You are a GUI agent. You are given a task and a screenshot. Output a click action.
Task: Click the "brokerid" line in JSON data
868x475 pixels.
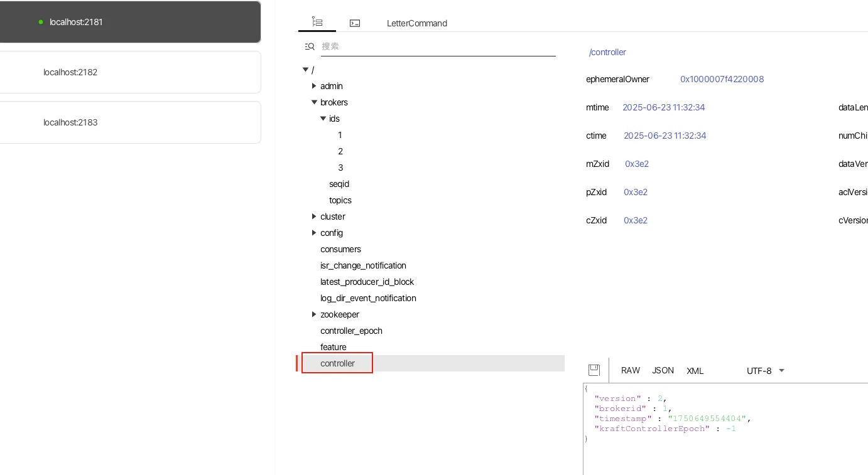click(633, 408)
